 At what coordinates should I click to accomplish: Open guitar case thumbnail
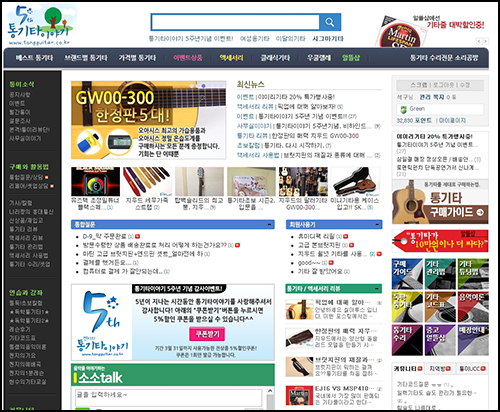pyautogui.click(x=355, y=182)
